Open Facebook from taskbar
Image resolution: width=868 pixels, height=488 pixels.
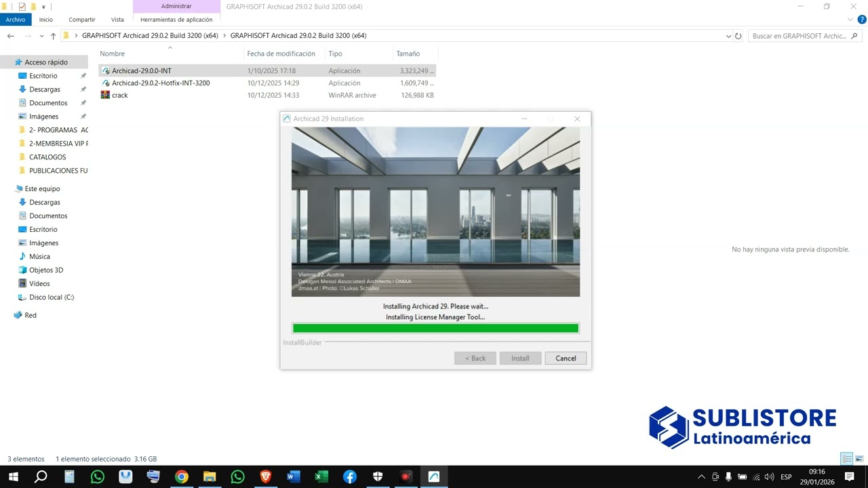click(x=350, y=476)
